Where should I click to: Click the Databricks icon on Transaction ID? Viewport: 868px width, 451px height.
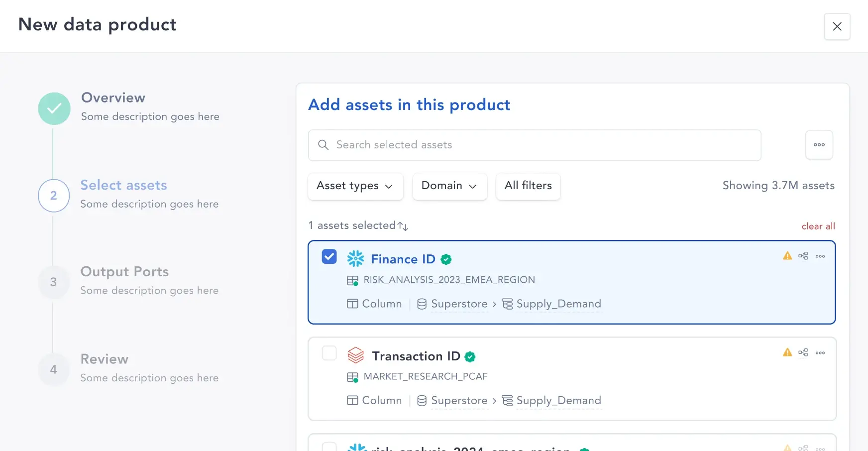[x=356, y=355]
